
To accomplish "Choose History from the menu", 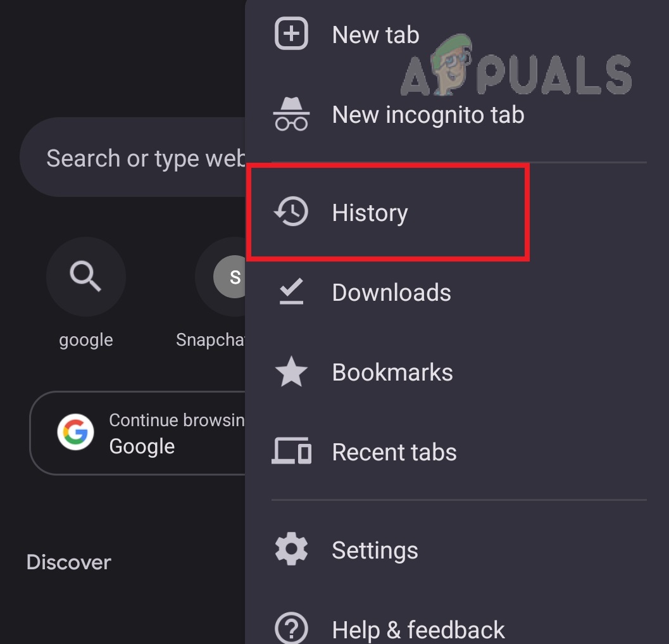I will tap(370, 213).
